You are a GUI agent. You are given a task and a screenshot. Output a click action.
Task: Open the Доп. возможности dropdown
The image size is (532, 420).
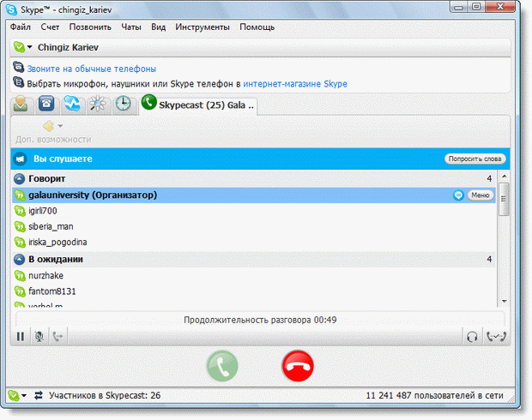(x=53, y=132)
